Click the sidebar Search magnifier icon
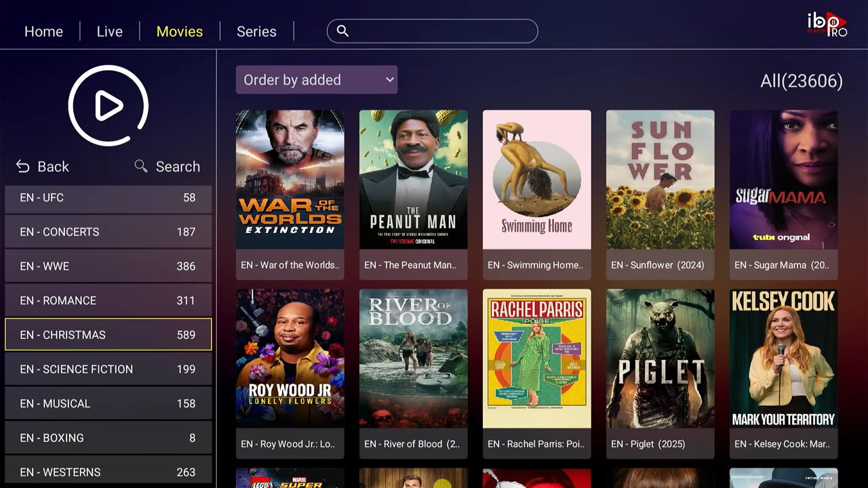Image resolution: width=868 pixels, height=488 pixels. pyautogui.click(x=141, y=166)
